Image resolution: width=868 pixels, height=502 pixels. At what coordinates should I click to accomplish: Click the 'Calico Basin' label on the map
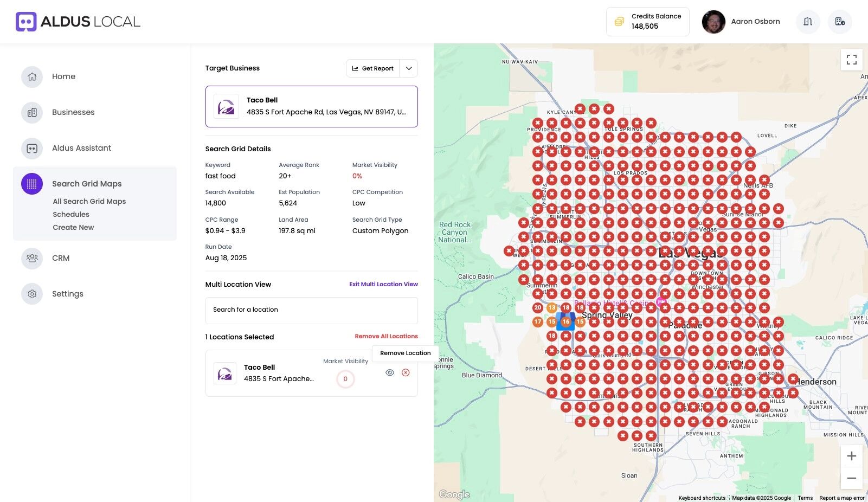tap(476, 276)
